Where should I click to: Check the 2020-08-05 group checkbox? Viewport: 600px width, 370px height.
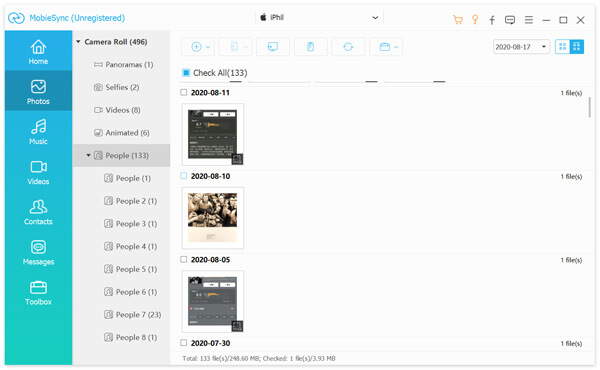tap(184, 259)
